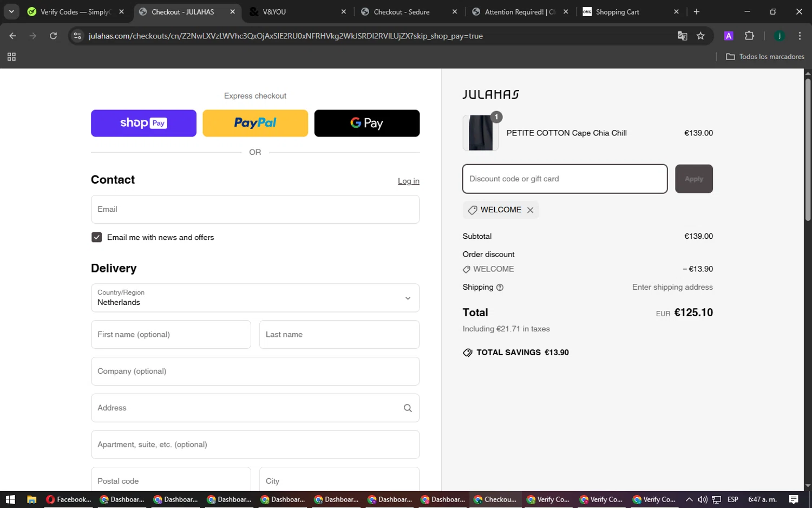This screenshot has width=812, height=508.
Task: Click the Log in link
Action: [408, 181]
